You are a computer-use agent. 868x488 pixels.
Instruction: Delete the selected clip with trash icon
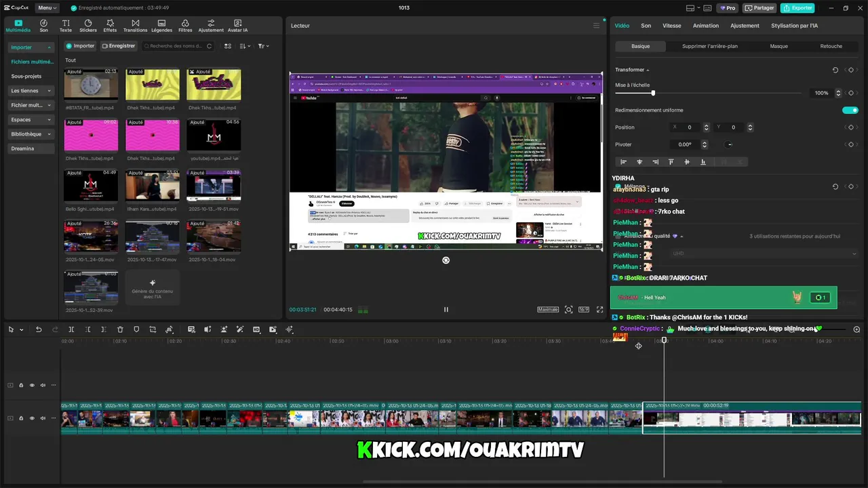pyautogui.click(x=120, y=329)
